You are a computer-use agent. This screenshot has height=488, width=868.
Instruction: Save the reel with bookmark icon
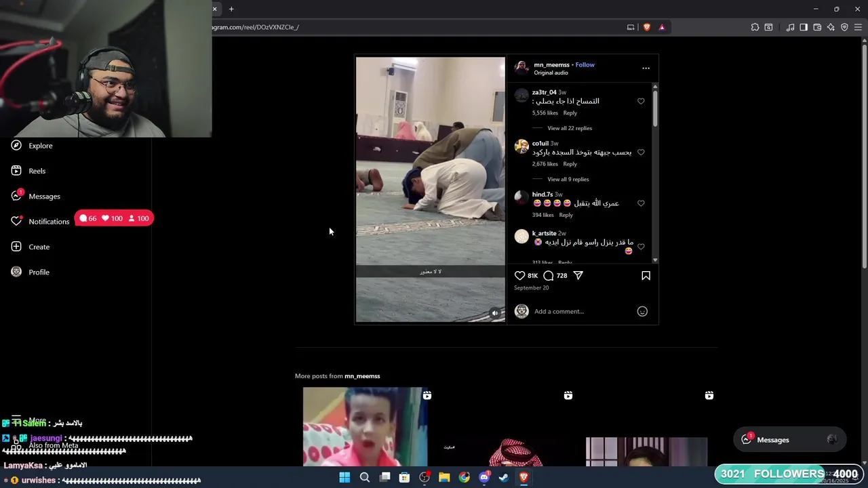click(646, 276)
